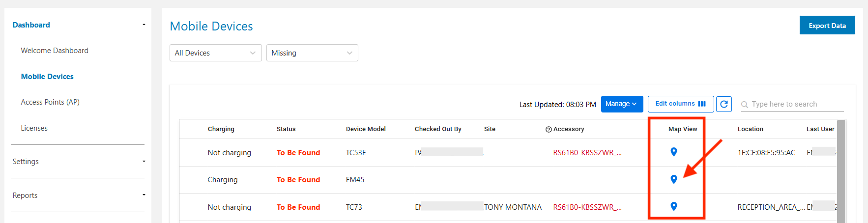This screenshot has width=868, height=223.
Task: Click the Edit columns button
Action: (x=680, y=104)
